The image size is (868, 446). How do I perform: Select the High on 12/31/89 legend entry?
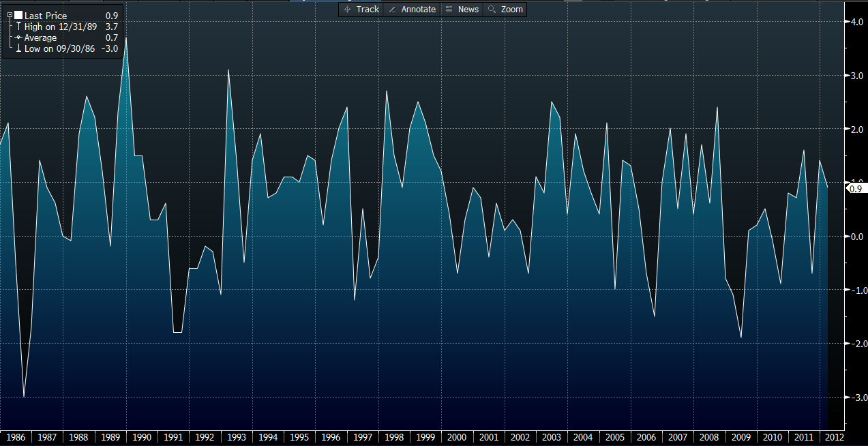click(60, 27)
